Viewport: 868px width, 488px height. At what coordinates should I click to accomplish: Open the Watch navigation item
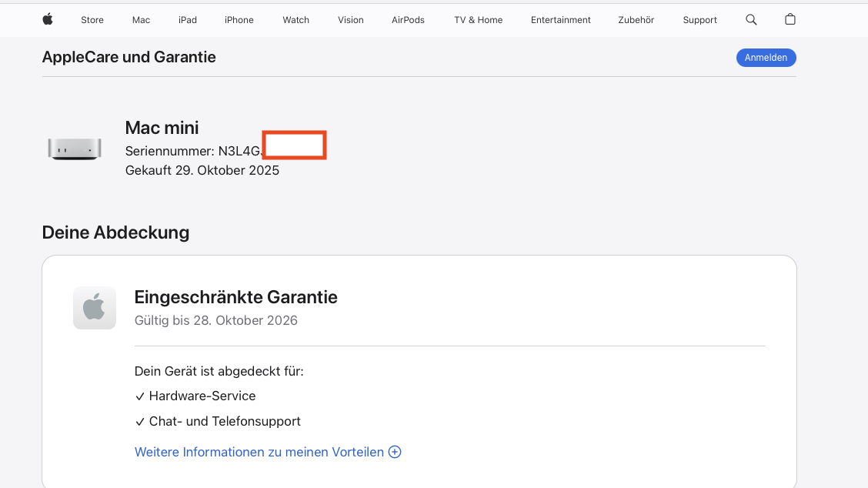pos(295,20)
